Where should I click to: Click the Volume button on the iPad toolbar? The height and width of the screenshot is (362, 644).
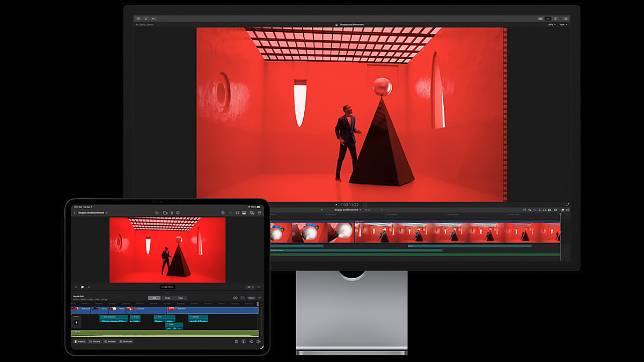pos(97,341)
